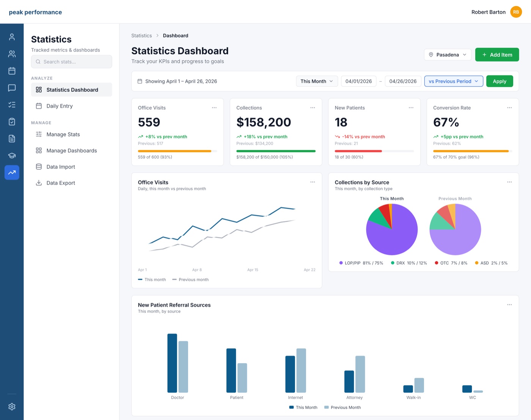Viewport: 531px width, 420px height.
Task: Edit the 04/01/2026 start date field
Action: 358,81
